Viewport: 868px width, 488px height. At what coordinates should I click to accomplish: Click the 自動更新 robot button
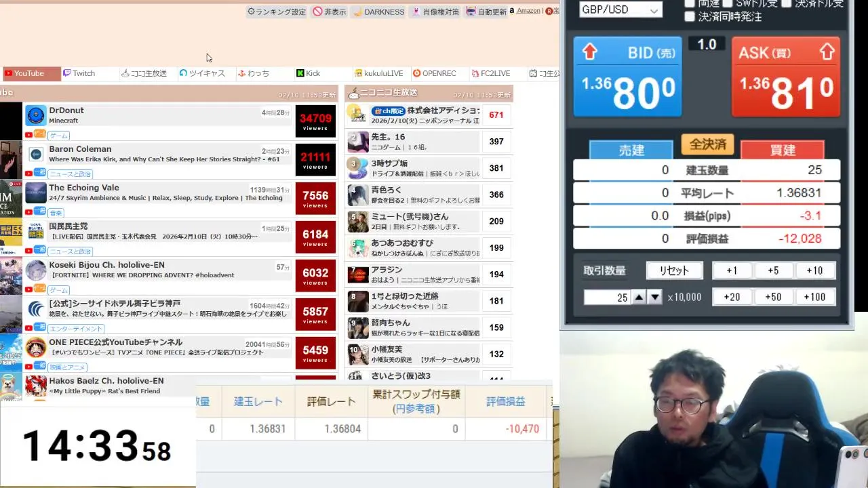coord(486,12)
